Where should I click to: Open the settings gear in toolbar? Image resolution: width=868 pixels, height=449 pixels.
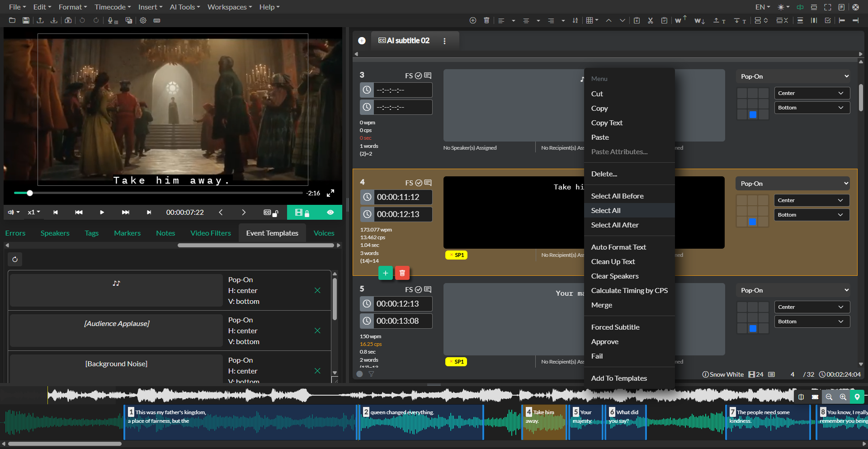(143, 20)
